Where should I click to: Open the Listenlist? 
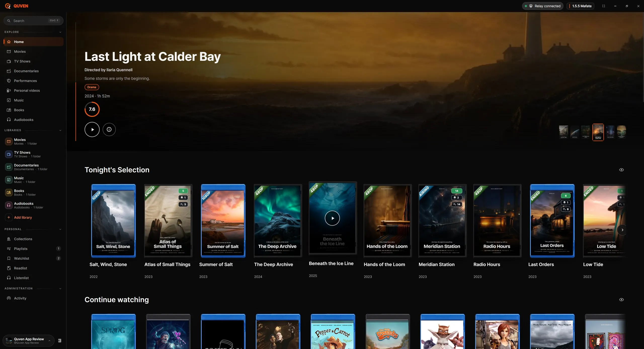(x=33, y=278)
